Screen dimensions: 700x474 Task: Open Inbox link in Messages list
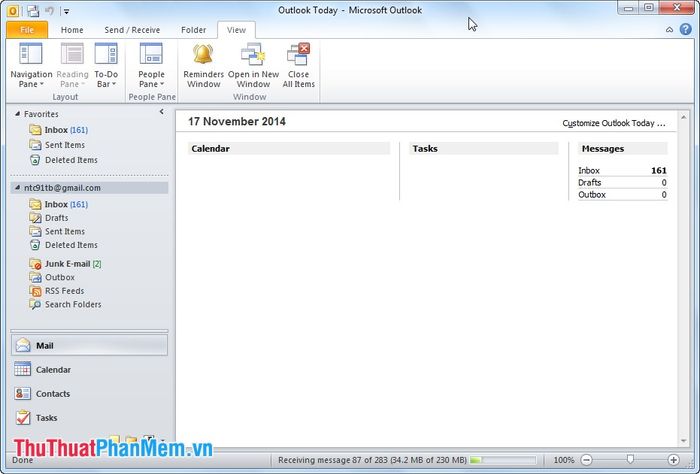pyautogui.click(x=589, y=170)
